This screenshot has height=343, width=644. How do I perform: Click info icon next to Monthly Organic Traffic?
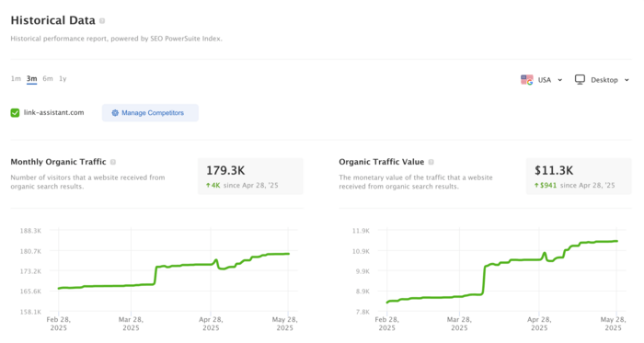tap(113, 162)
